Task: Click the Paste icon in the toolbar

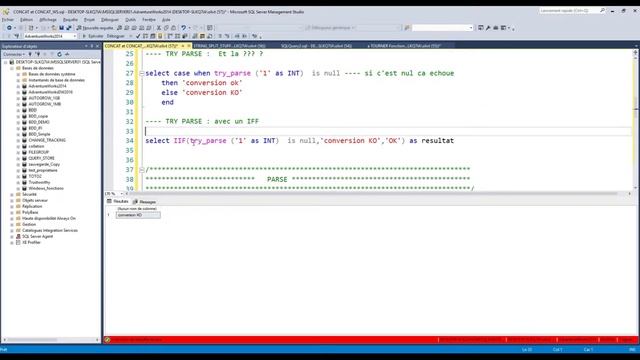Action: 173,28
